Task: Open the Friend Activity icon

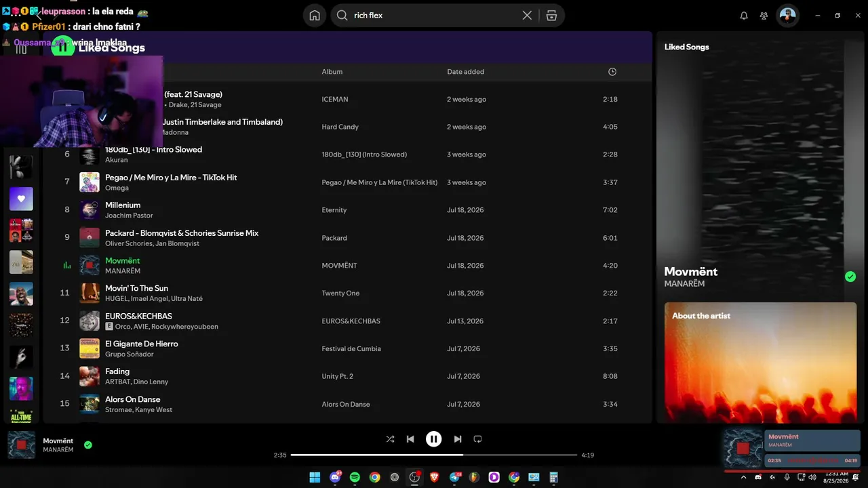Action: (x=764, y=16)
